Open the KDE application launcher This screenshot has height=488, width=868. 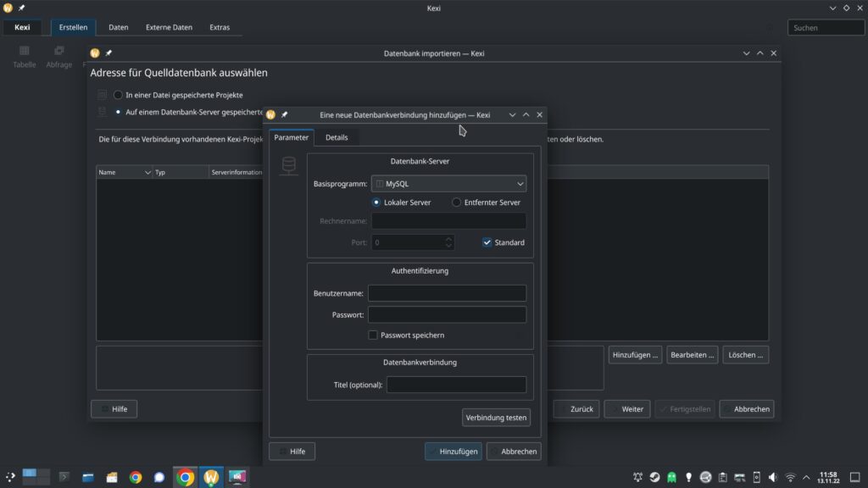[10, 477]
